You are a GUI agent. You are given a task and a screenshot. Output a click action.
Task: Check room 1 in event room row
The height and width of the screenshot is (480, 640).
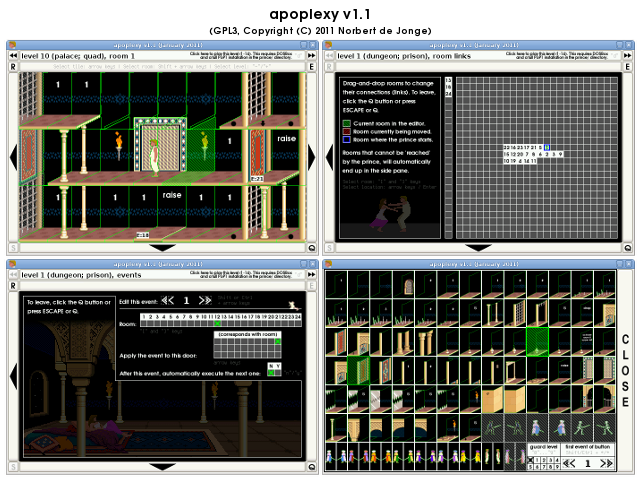pos(144,324)
